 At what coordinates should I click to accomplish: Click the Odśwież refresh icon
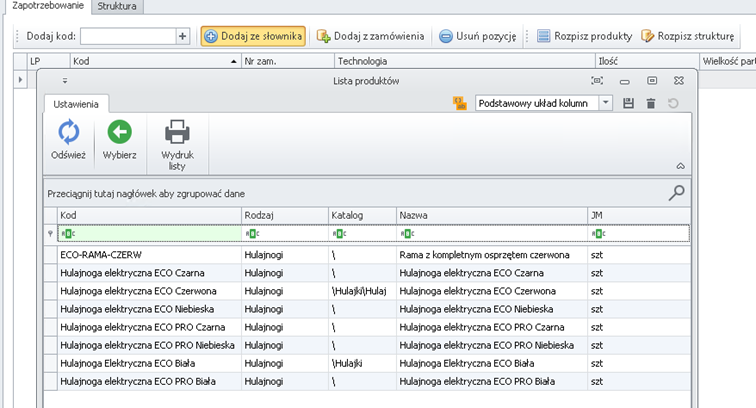(x=68, y=132)
